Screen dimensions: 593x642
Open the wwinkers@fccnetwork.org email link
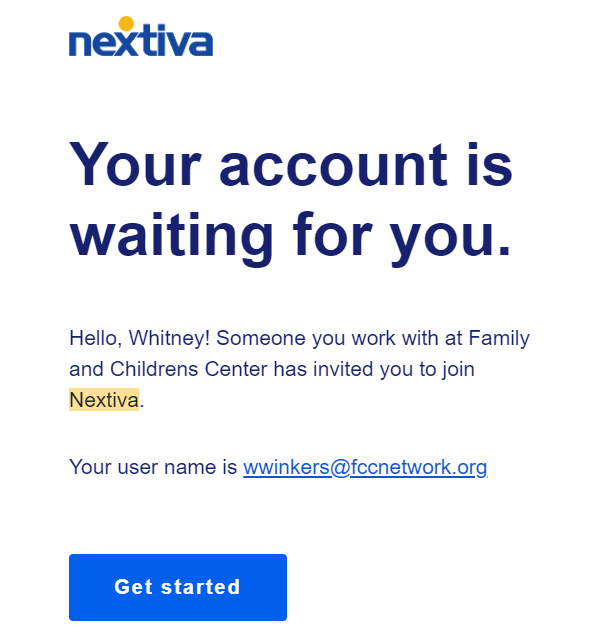coord(365,467)
